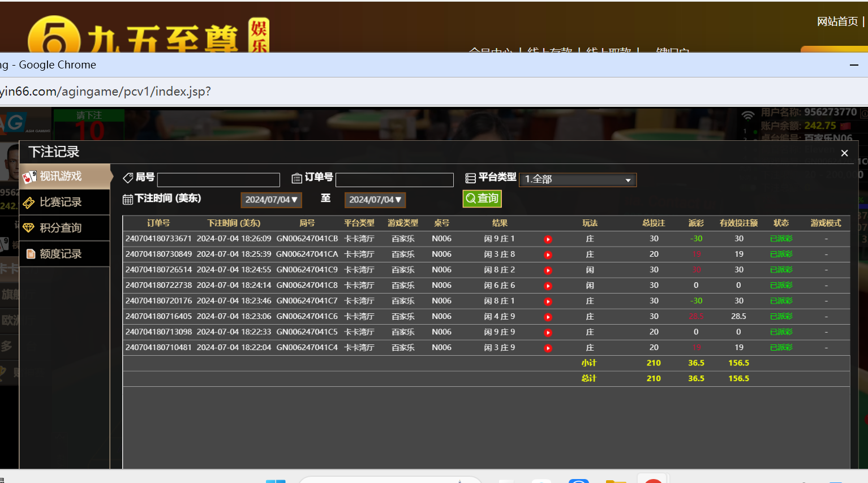Click the 订单号 input field

click(x=394, y=180)
